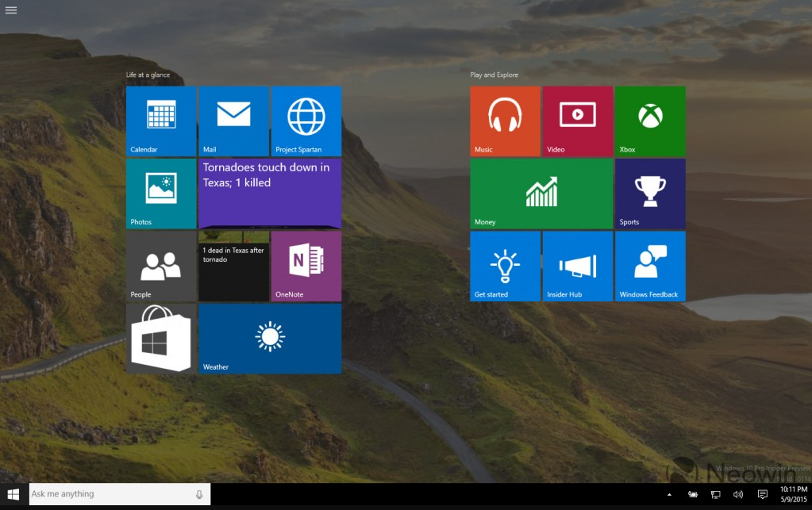Open the Calendar tile
The width and height of the screenshot is (812, 510).
[161, 121]
